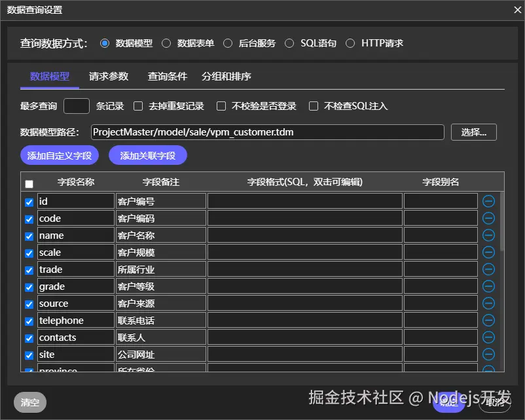Check the 不检查SQL注入 option

(x=313, y=105)
